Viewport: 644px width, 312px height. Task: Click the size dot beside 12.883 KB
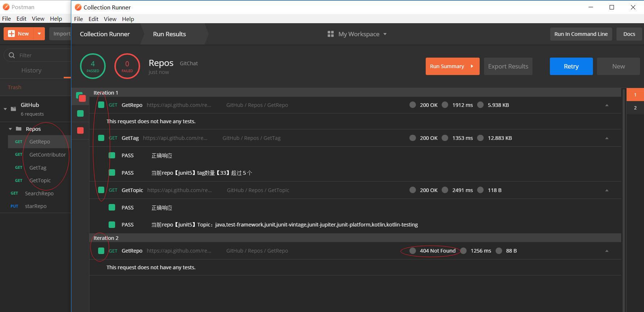[x=480, y=138]
